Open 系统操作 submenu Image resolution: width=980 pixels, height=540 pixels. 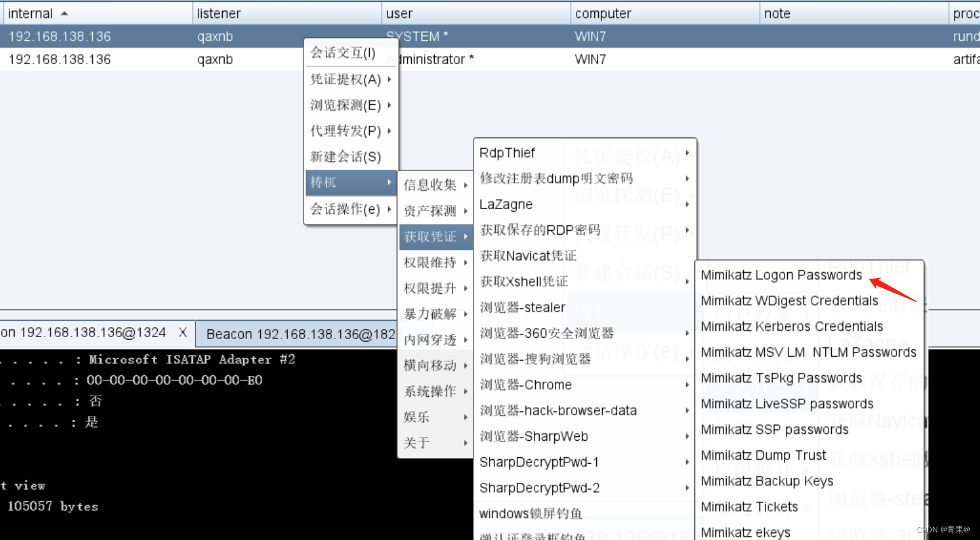tap(435, 391)
